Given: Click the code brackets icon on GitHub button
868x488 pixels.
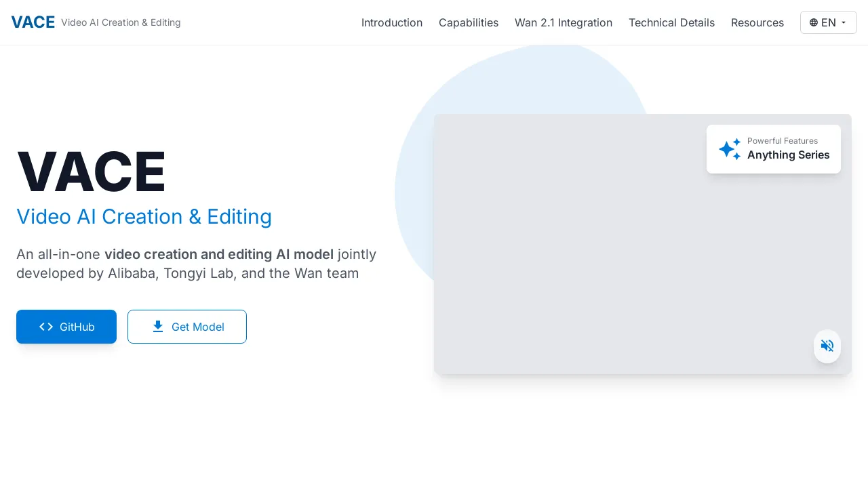Looking at the screenshot, I should [x=46, y=327].
